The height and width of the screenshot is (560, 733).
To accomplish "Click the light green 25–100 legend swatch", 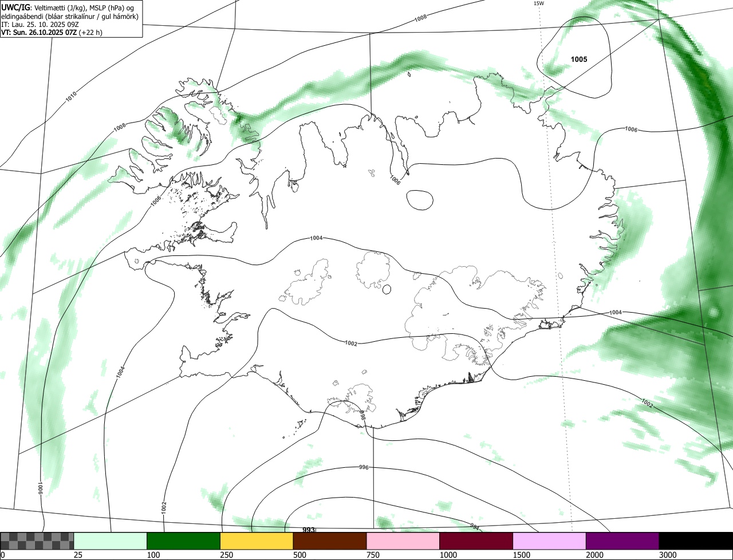I will [x=111, y=541].
